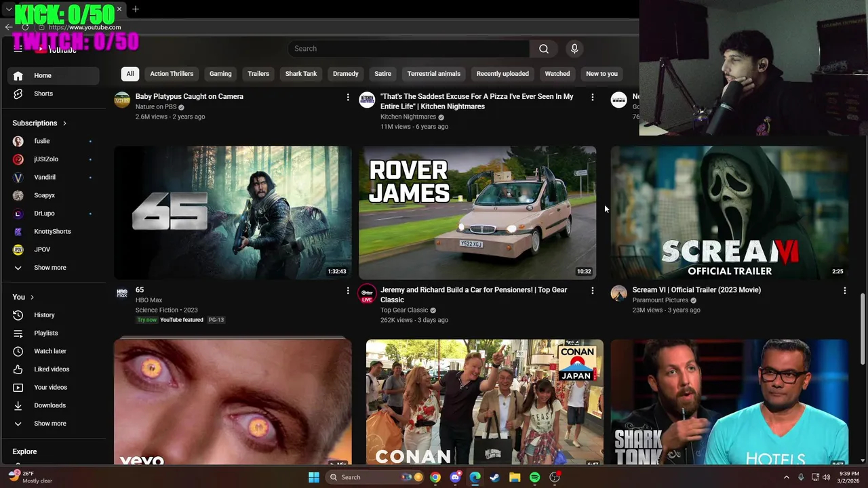Viewport: 868px width, 488px height.
Task: Click in the YouTube search field
Action: 408,49
